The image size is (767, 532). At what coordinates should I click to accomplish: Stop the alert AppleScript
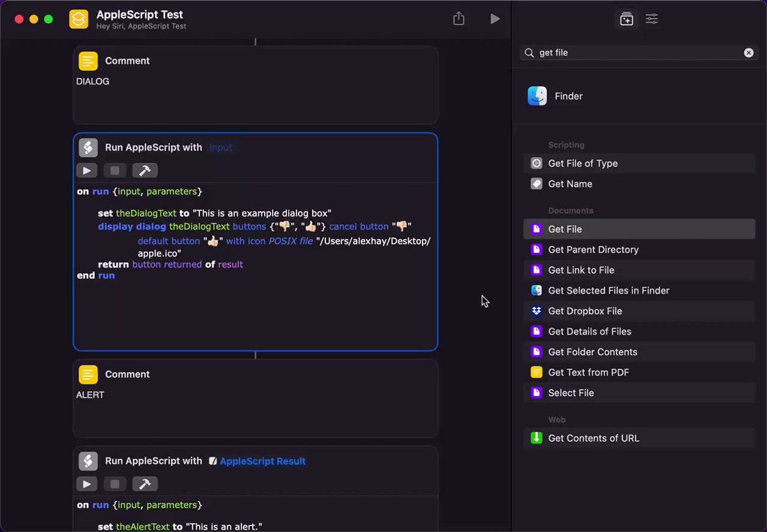[x=114, y=484]
